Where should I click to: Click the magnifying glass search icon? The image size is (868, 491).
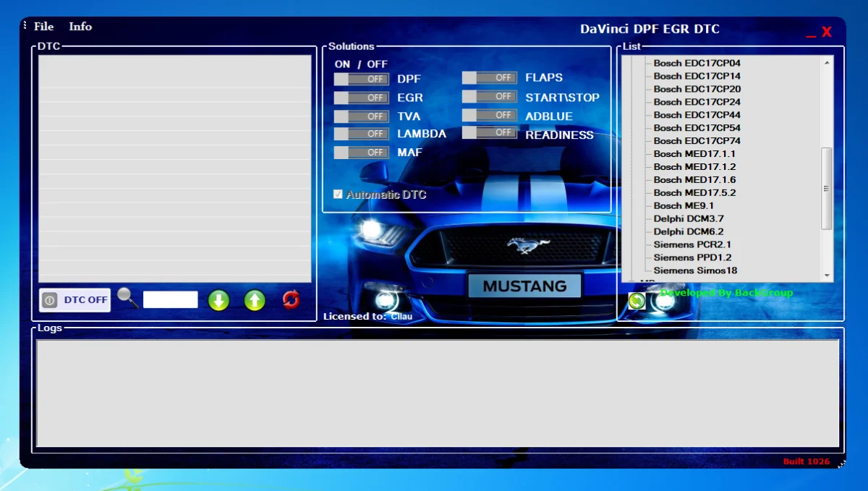127,297
